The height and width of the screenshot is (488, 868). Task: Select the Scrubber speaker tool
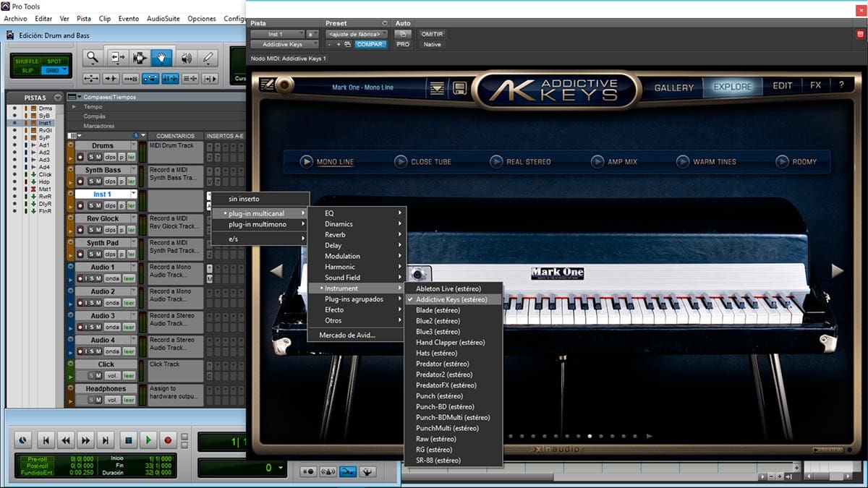187,57
